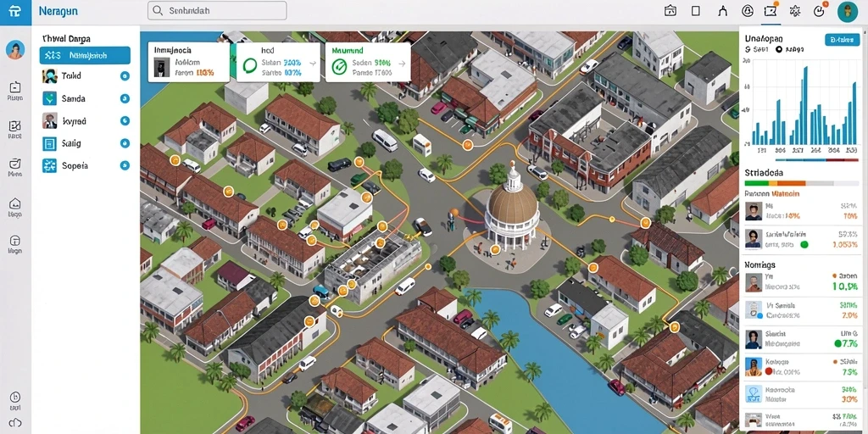The height and width of the screenshot is (434, 868).
Task: Click the search field in the top bar
Action: (x=217, y=10)
